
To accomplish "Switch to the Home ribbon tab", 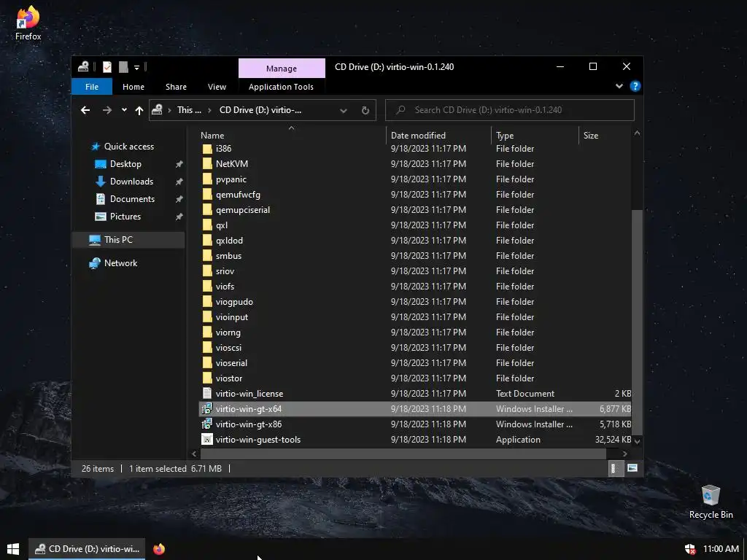I will click(x=133, y=87).
